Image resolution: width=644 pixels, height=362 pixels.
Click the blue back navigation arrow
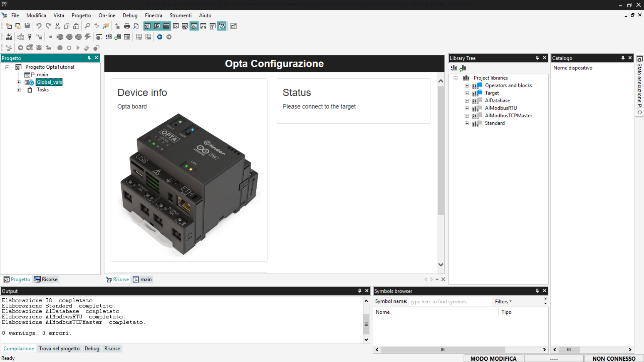tap(160, 37)
